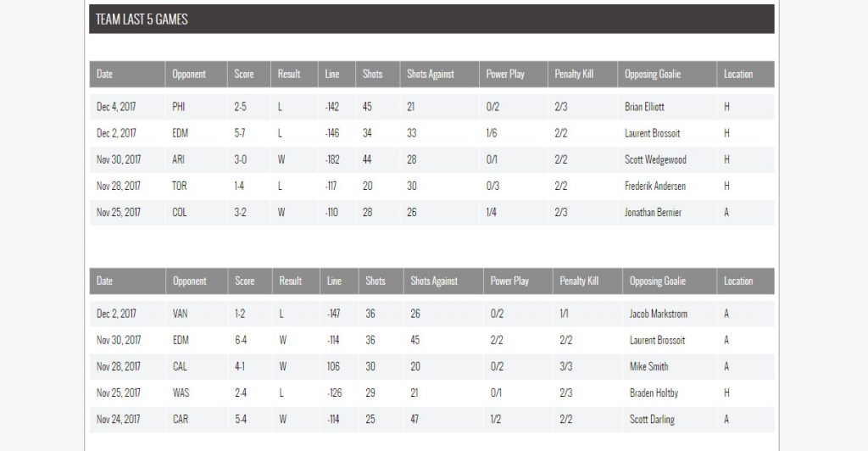Click Result header in the bottom table

[x=291, y=281]
